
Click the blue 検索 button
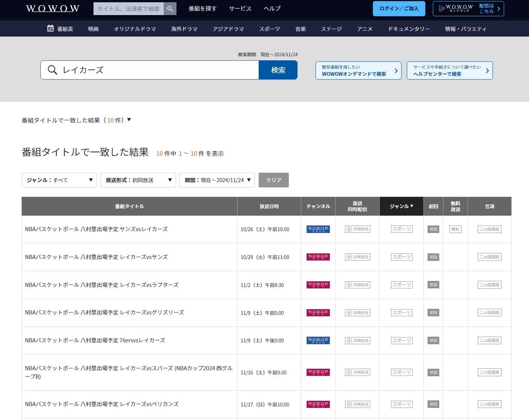[x=278, y=70]
